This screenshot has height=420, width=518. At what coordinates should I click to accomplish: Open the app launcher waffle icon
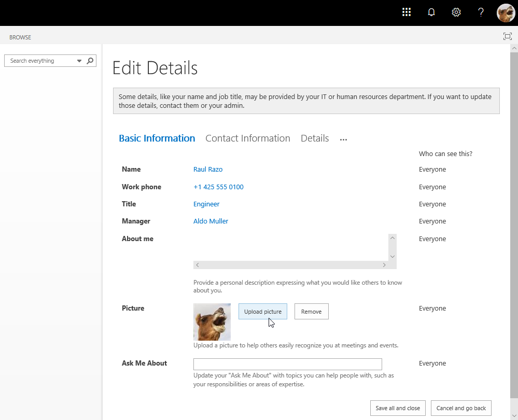(x=407, y=12)
